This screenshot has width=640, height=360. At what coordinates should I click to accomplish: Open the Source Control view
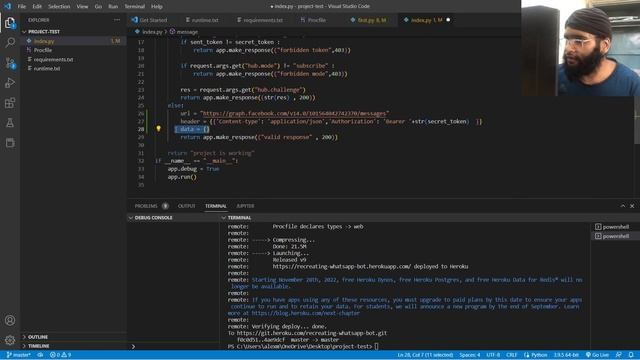(x=10, y=62)
